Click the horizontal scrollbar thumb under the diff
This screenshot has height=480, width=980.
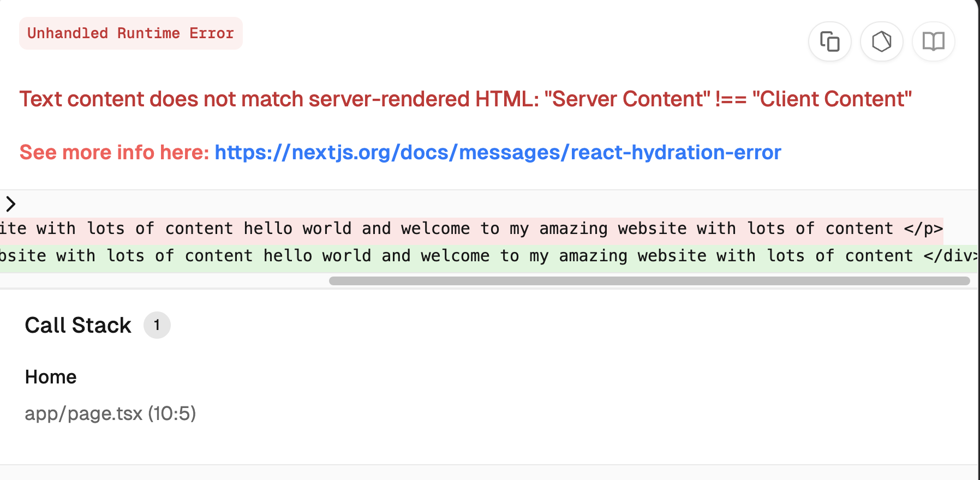[x=649, y=281]
